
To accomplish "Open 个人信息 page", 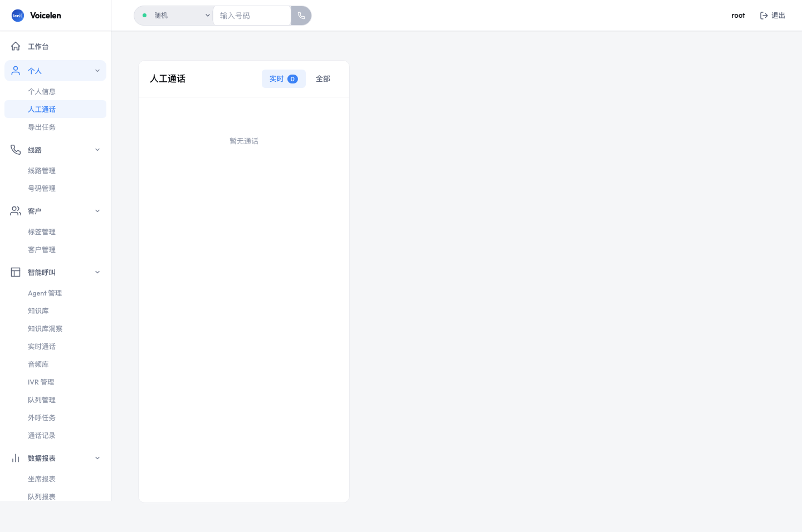I will 55,91.
